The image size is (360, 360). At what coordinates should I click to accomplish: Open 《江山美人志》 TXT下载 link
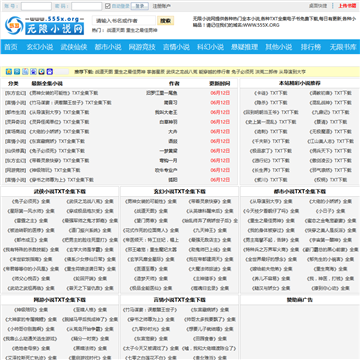(330, 141)
